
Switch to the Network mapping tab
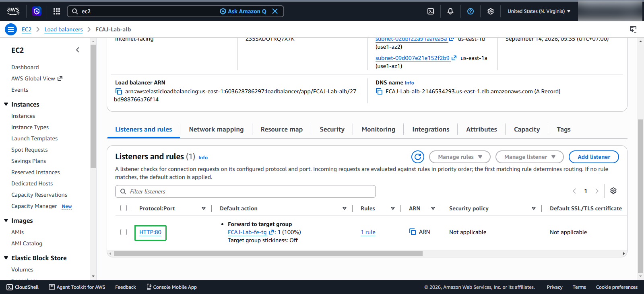tap(216, 130)
